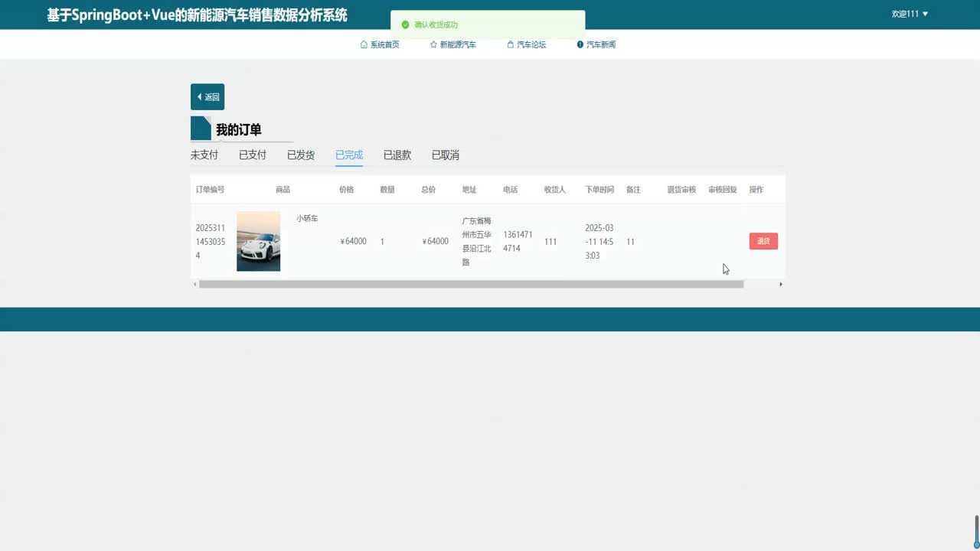Switch to the 已取消 tab

click(446, 155)
